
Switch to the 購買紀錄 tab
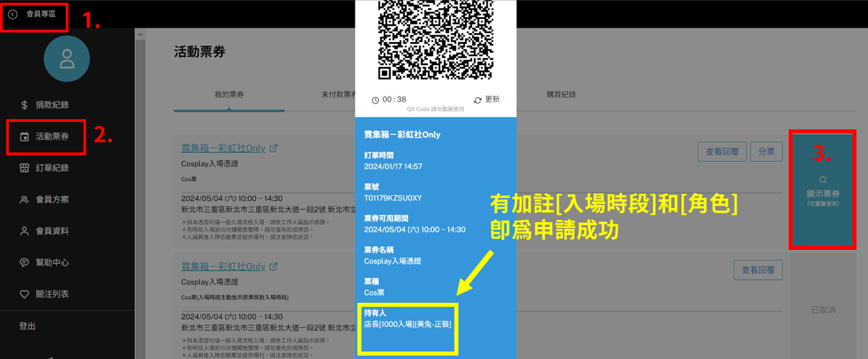(x=561, y=95)
